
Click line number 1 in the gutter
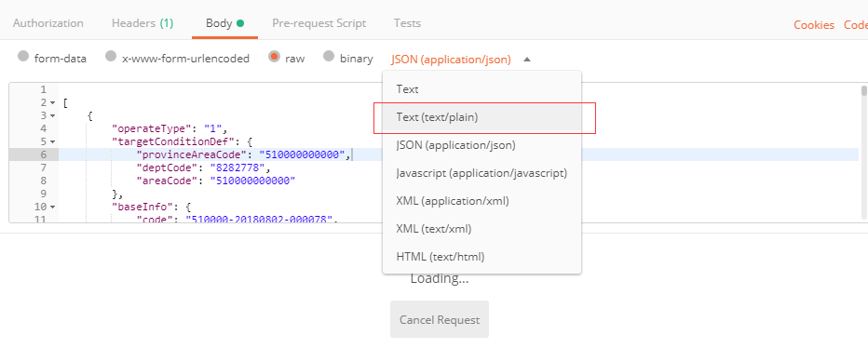click(44, 89)
